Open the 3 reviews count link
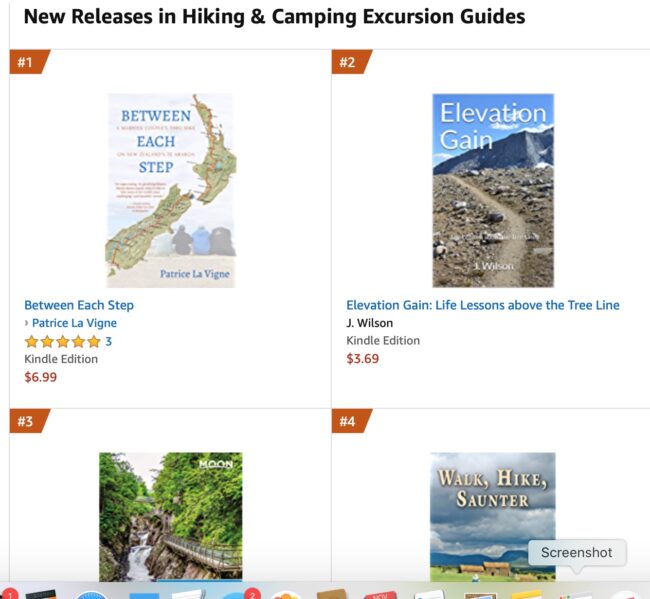 coord(108,341)
